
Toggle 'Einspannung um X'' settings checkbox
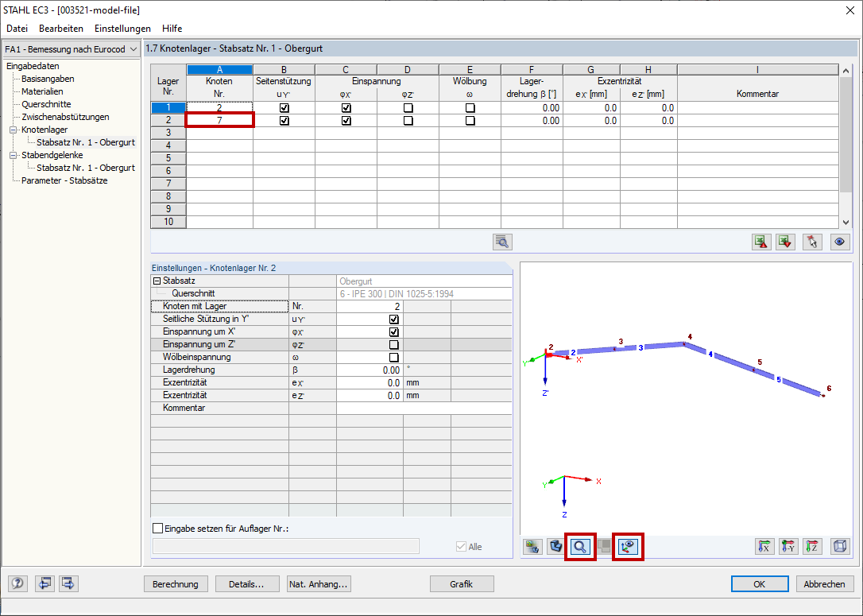coord(393,332)
